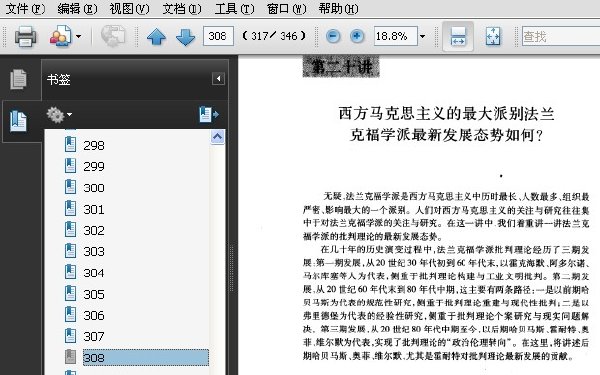Zoom in with the plus button
The height and width of the screenshot is (375, 600).
357,36
